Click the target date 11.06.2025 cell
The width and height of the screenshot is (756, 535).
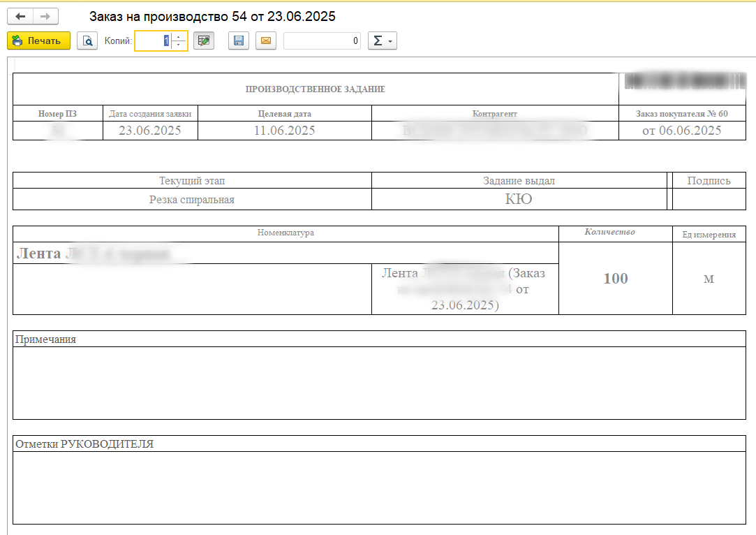284,131
